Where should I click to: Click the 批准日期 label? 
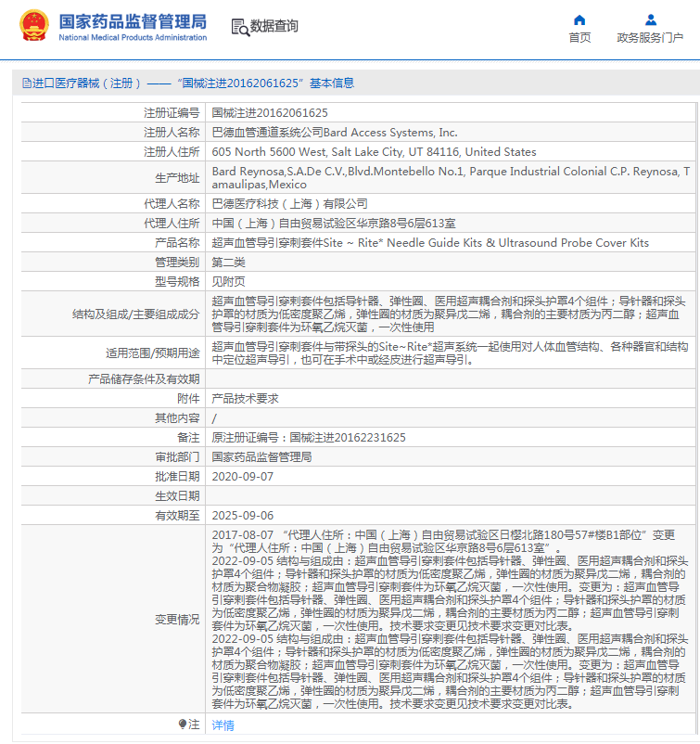(177, 477)
